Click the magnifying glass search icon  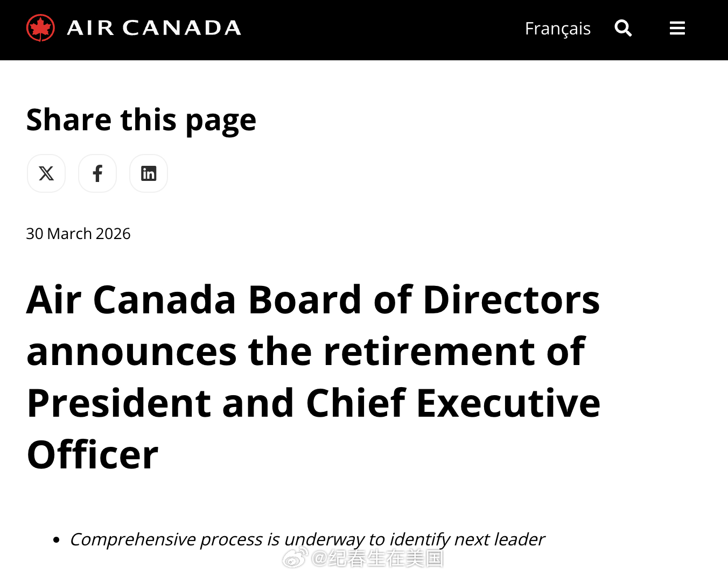pyautogui.click(x=623, y=28)
